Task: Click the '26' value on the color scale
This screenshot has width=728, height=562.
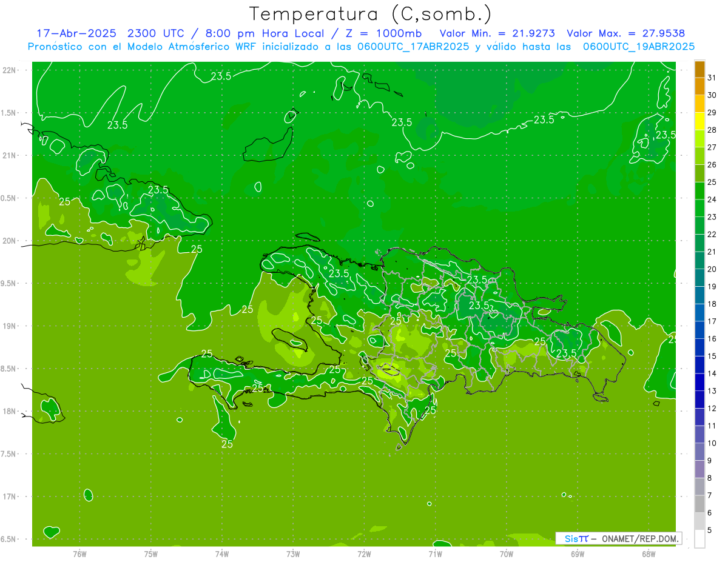Action: click(712, 164)
